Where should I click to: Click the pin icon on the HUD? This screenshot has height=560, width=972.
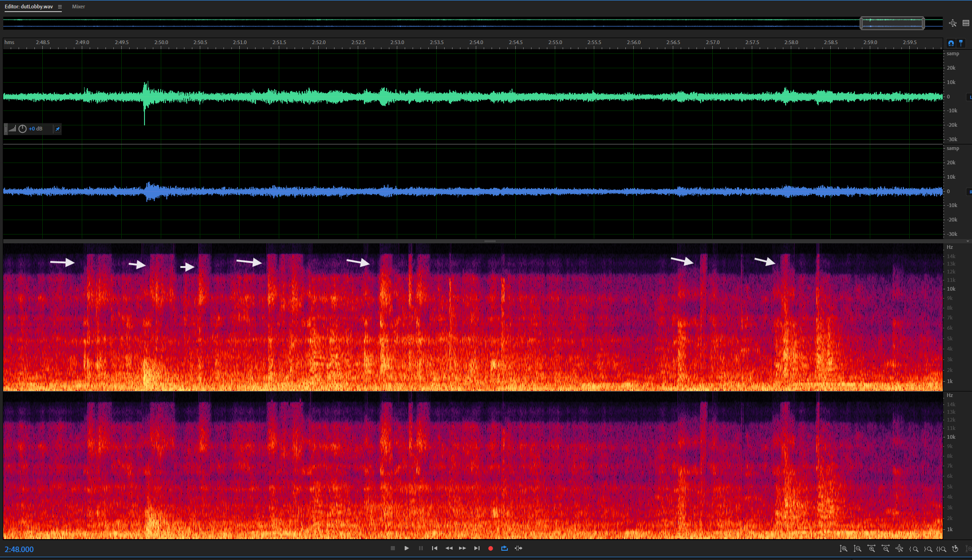pos(58,129)
